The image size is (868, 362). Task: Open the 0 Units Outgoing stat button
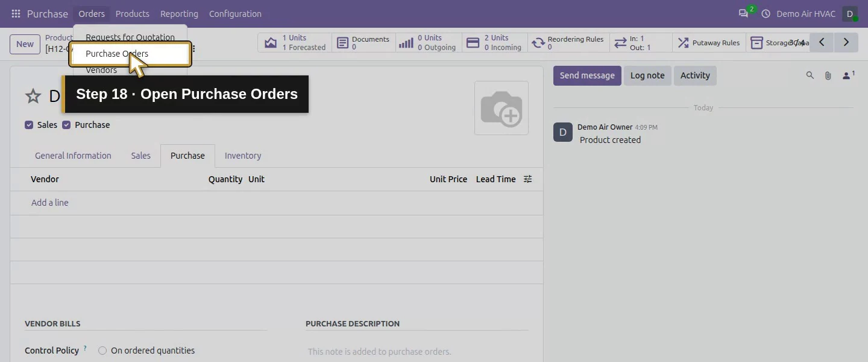tap(429, 43)
